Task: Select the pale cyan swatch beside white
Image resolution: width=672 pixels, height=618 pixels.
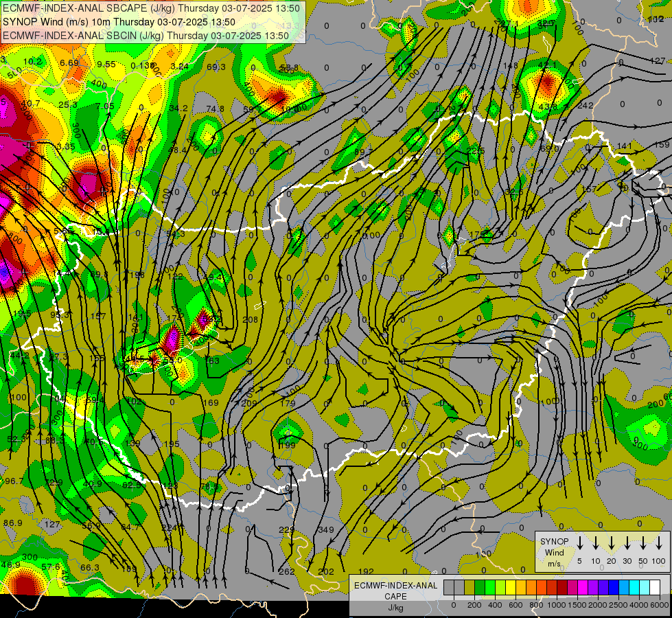Action: point(644,587)
